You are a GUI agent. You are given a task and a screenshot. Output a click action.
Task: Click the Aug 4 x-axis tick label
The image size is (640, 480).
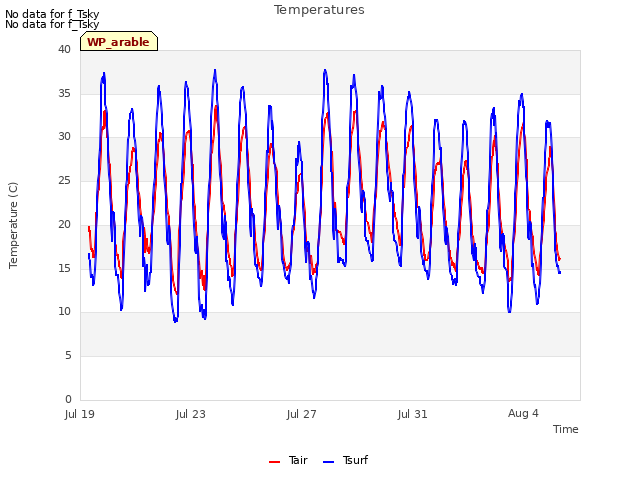[x=523, y=413]
